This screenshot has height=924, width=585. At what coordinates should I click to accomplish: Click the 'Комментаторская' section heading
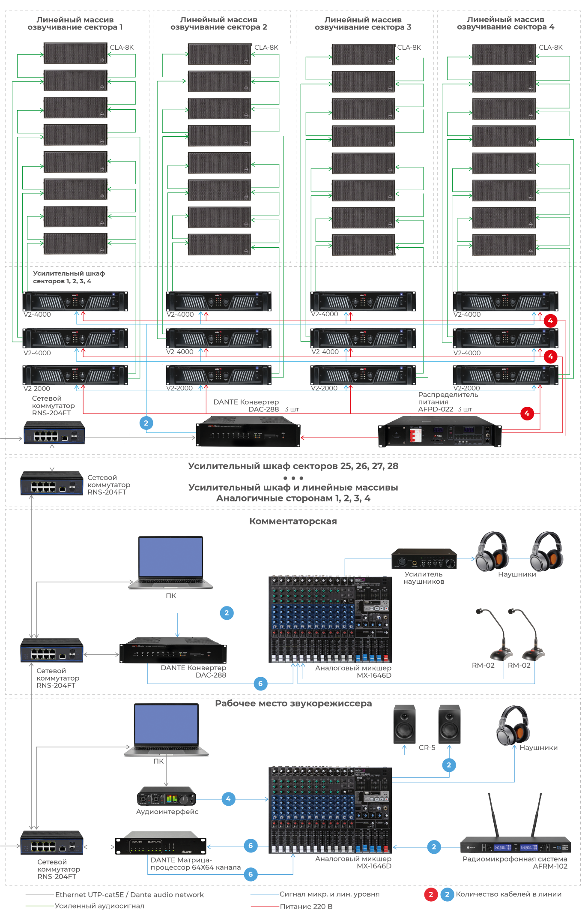click(x=293, y=521)
